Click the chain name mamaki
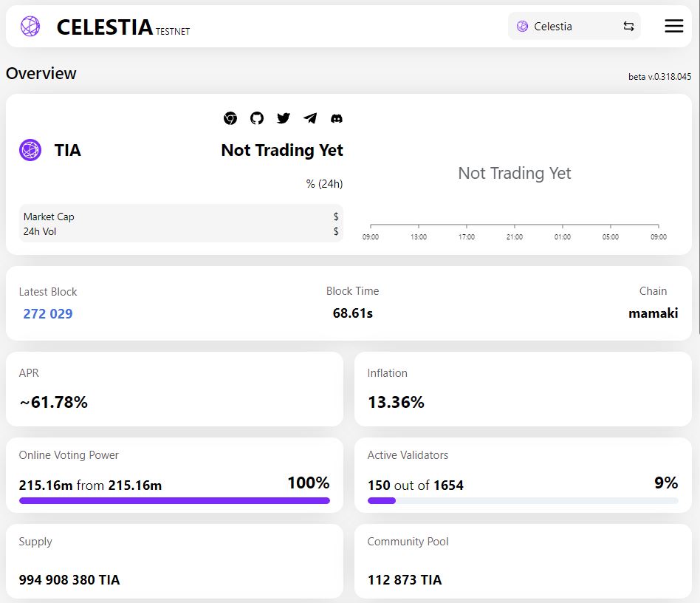 coord(653,313)
